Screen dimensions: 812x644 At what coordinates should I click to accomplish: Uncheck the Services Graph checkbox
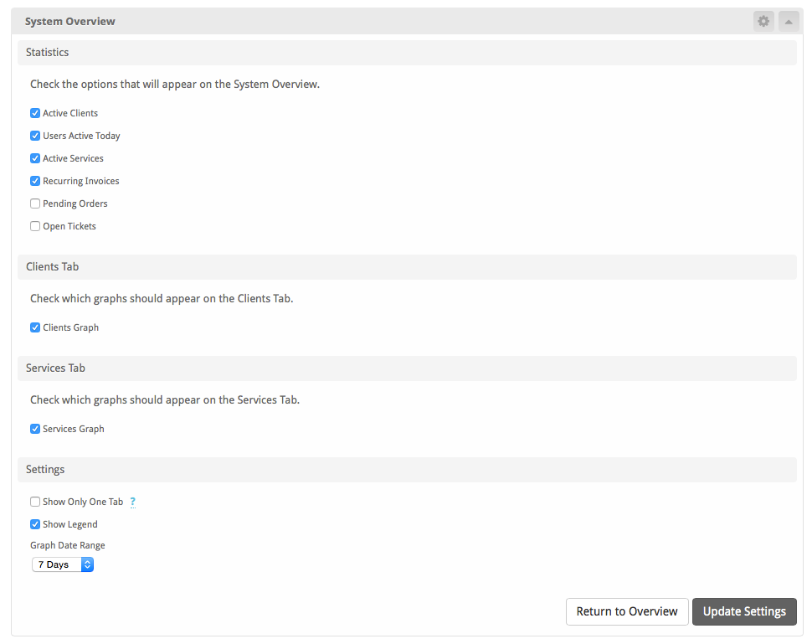(x=35, y=429)
